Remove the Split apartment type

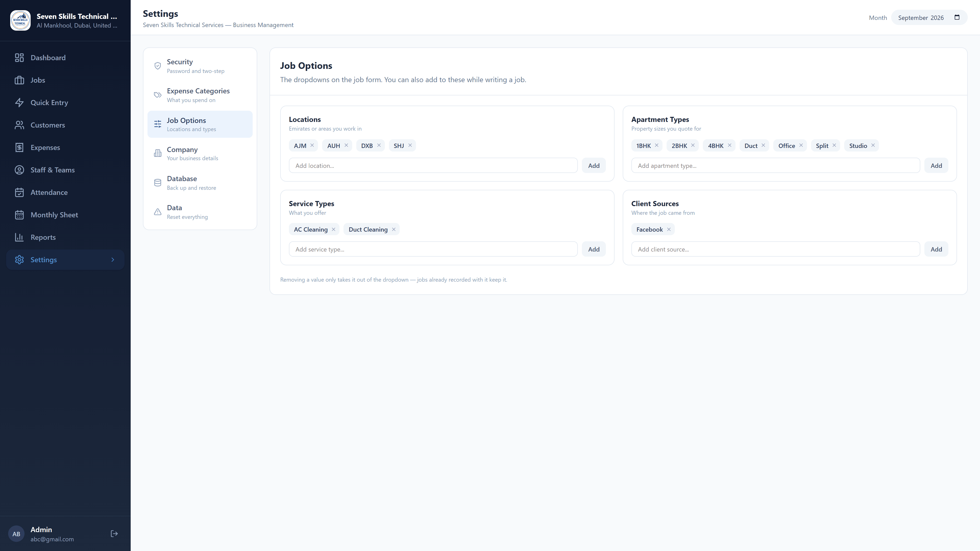834,145
